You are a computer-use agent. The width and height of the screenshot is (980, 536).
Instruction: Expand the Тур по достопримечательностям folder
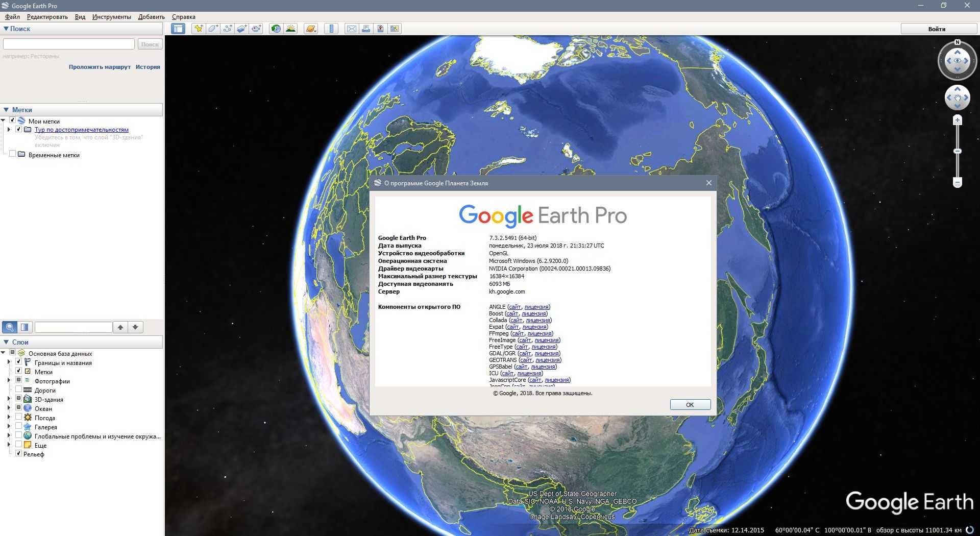tap(9, 130)
